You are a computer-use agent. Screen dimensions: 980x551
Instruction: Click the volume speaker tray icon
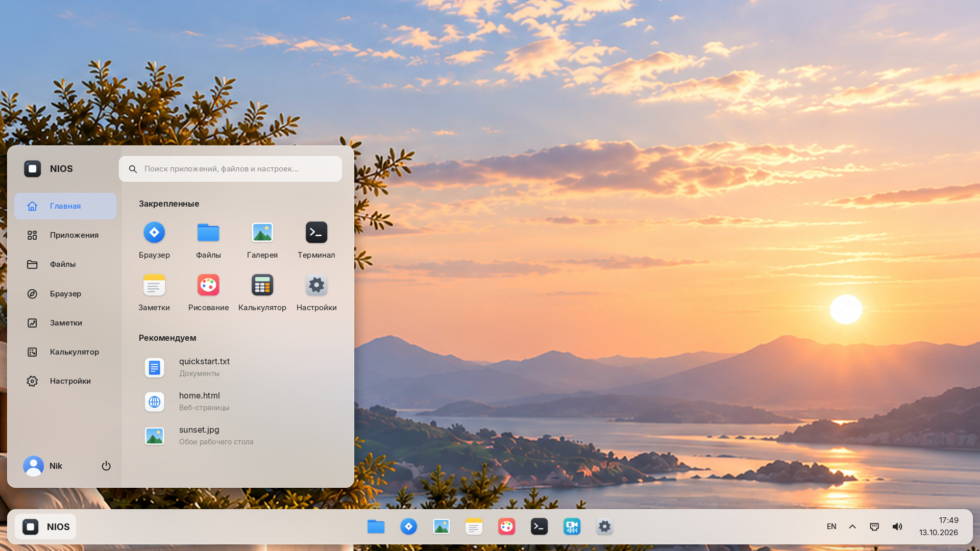click(897, 527)
